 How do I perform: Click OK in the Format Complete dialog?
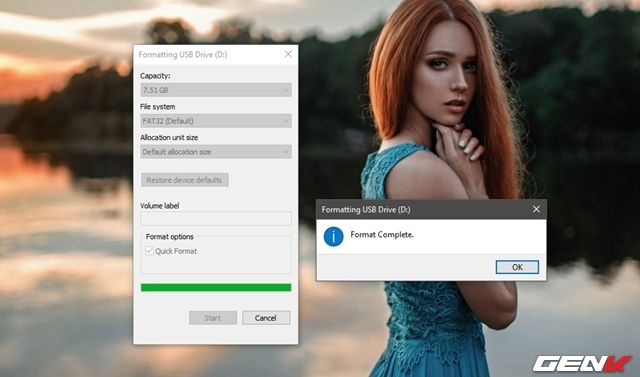517,267
